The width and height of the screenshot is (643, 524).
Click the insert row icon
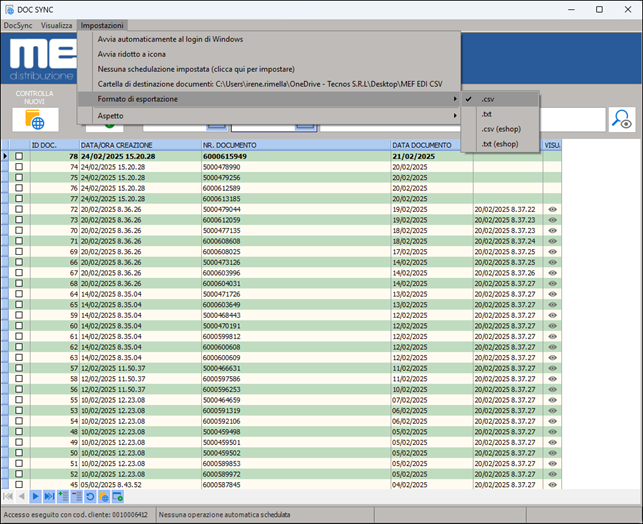pos(63,496)
